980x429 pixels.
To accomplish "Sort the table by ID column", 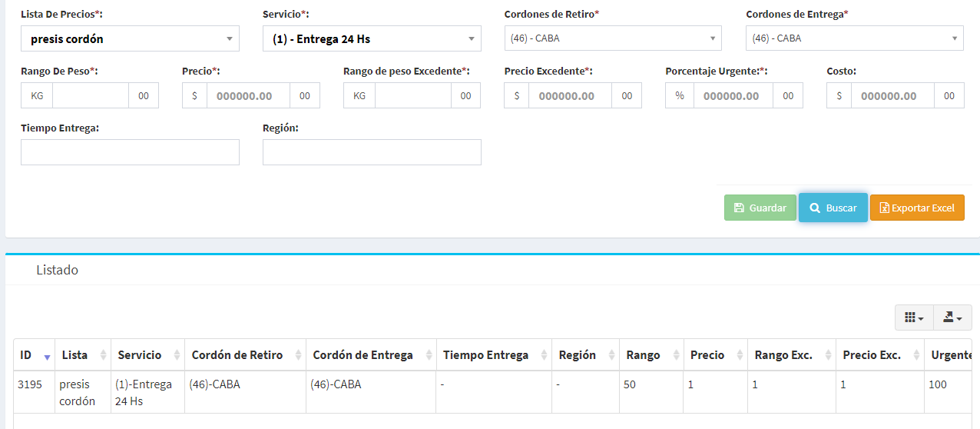I will click(47, 356).
